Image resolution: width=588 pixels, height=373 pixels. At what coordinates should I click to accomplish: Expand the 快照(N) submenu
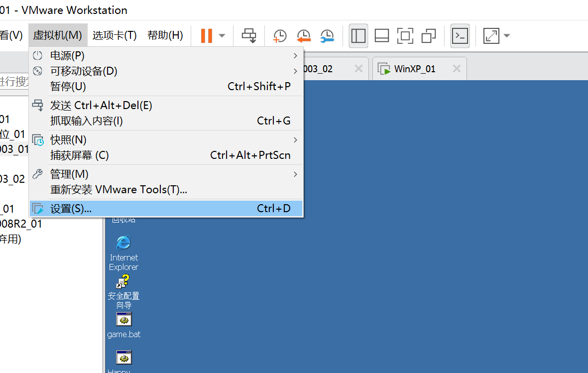[x=166, y=140]
